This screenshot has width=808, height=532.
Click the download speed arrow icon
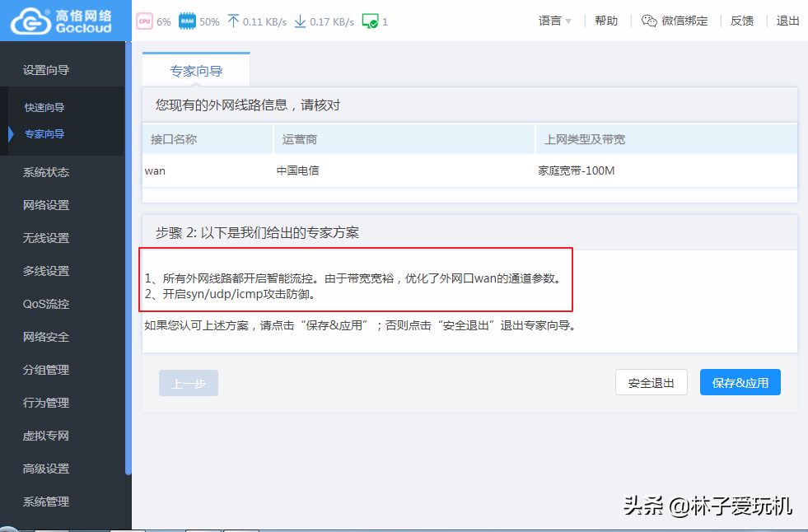(x=300, y=21)
